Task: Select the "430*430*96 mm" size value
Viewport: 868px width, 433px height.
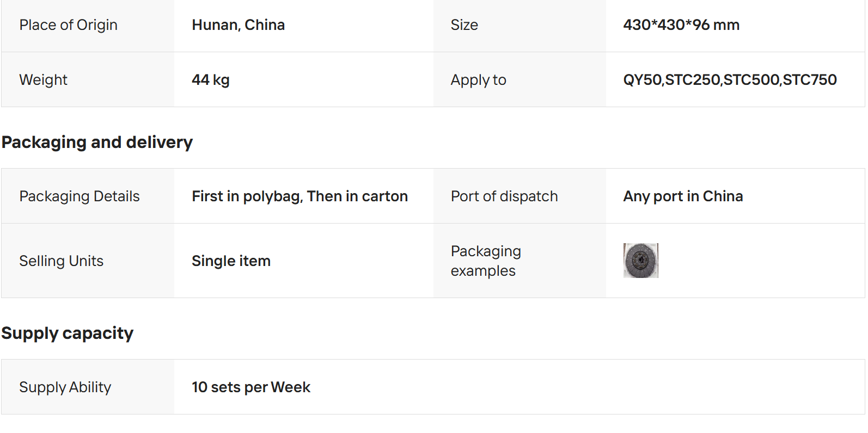Action: click(681, 25)
